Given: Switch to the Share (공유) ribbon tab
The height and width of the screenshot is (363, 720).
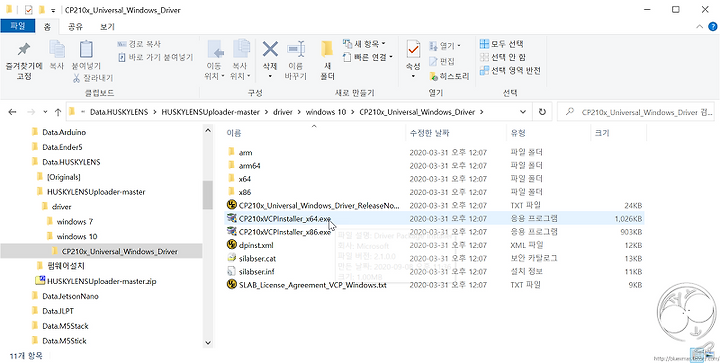Looking at the screenshot, I should [75, 27].
